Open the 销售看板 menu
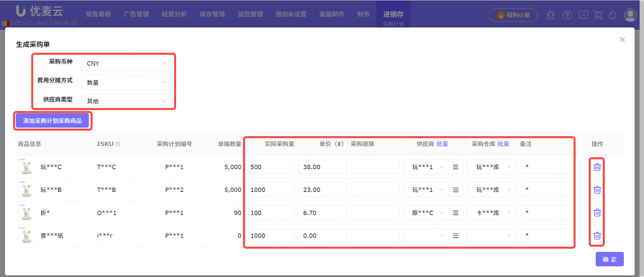Image resolution: width=644 pixels, height=277 pixels. 98,14
